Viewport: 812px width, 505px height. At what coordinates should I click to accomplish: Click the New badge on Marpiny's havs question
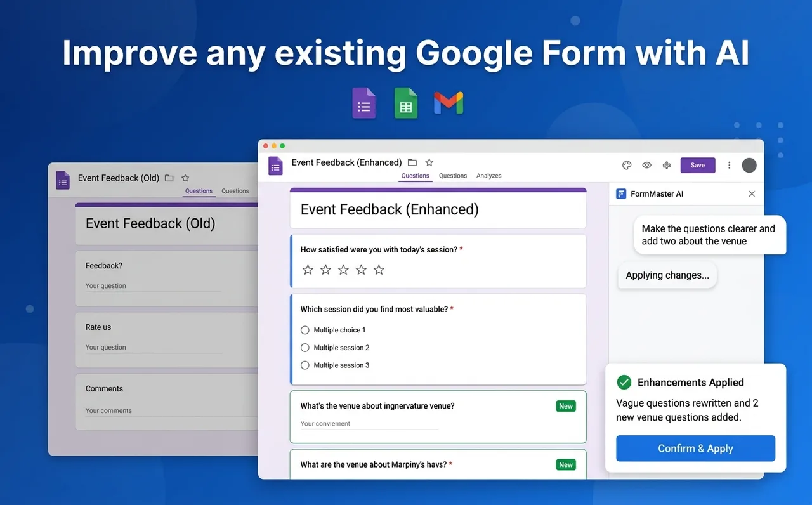[x=566, y=465]
